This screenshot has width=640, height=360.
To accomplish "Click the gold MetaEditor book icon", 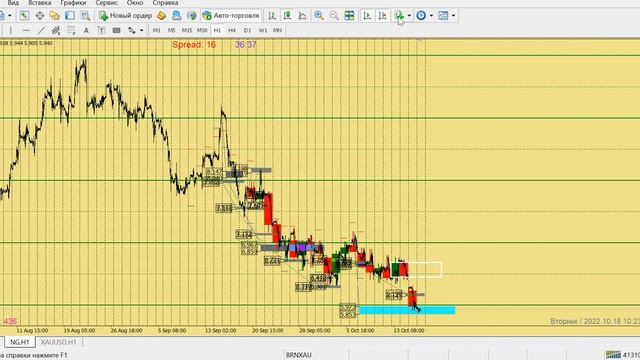I will point(161,16).
